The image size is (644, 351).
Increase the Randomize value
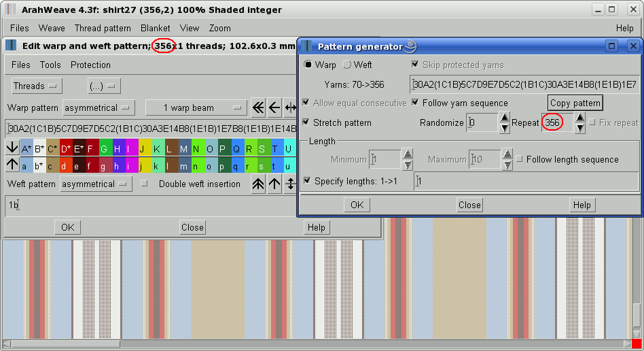click(504, 118)
